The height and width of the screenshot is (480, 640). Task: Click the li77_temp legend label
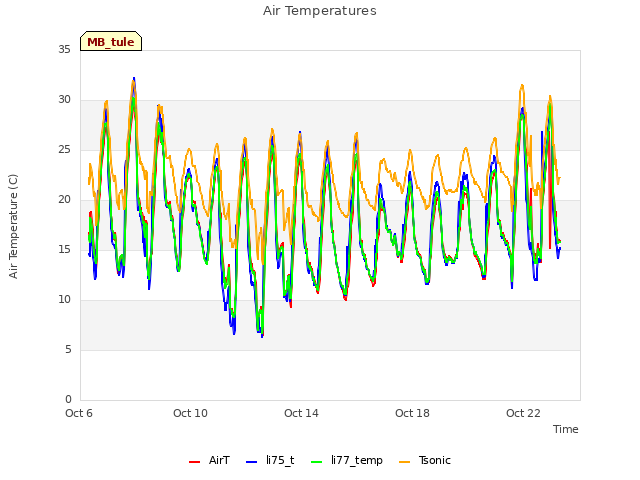357,460
